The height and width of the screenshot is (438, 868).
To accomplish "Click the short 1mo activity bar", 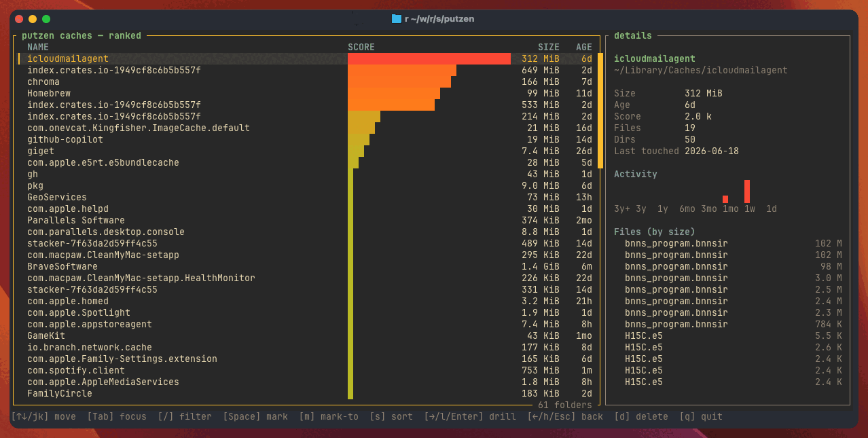I will [725, 199].
